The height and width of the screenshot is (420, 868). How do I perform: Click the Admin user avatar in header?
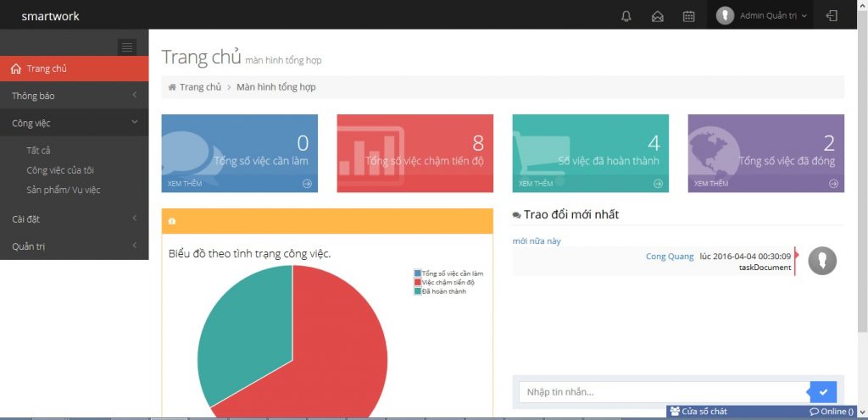[725, 15]
